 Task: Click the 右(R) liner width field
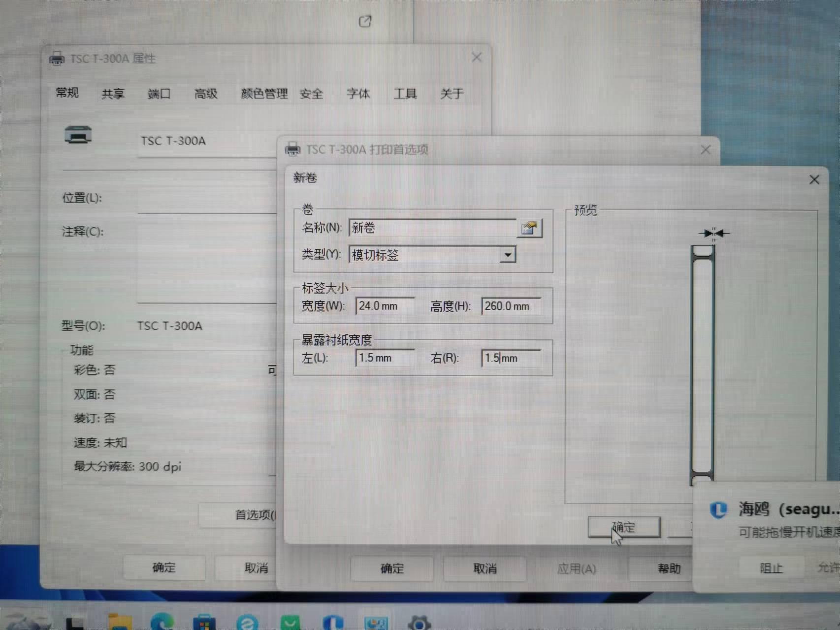tap(511, 358)
